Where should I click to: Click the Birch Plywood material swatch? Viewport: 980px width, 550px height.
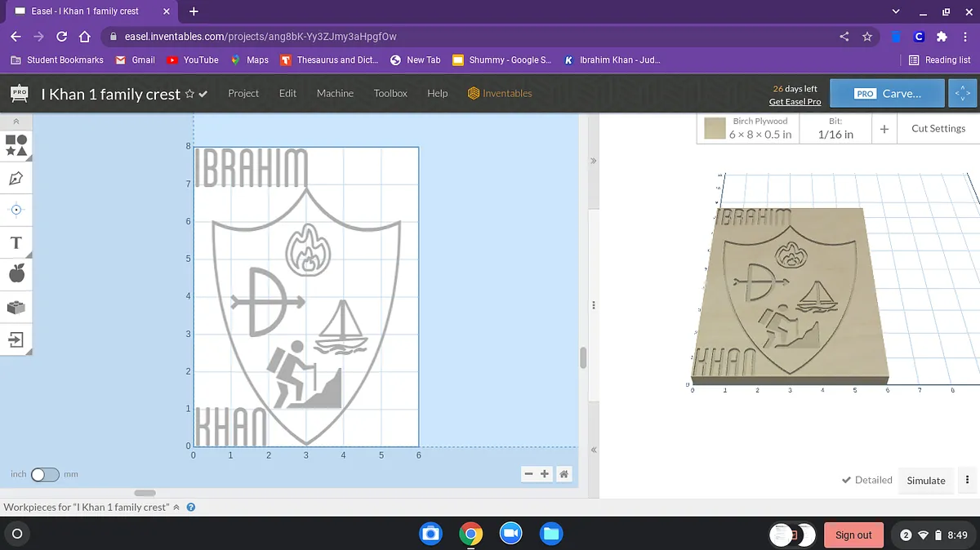[x=715, y=129]
